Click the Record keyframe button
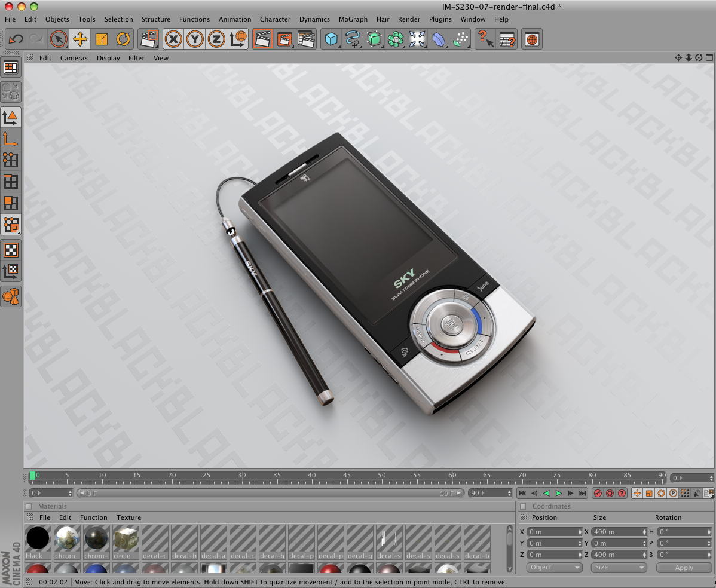Image resolution: width=716 pixels, height=588 pixels. (598, 493)
